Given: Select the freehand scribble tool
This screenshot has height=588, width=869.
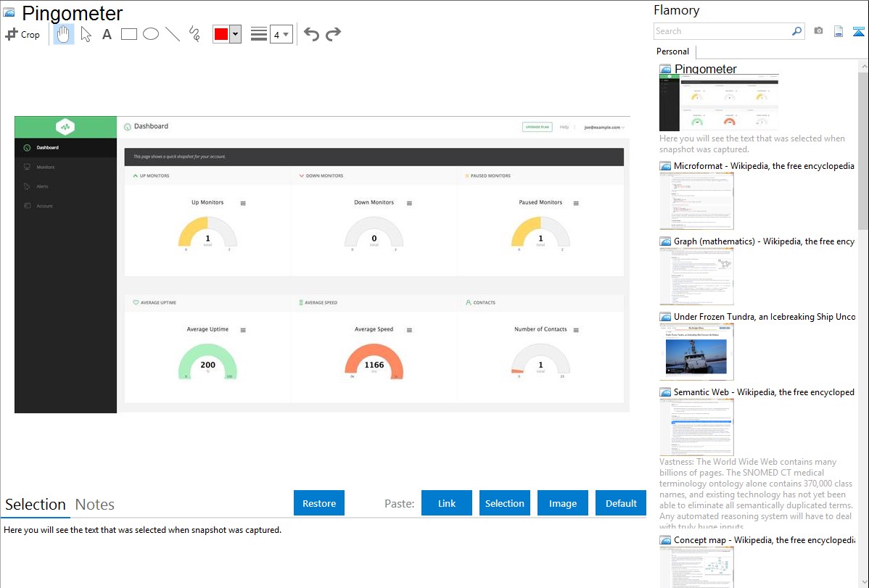Looking at the screenshot, I should 194,34.
